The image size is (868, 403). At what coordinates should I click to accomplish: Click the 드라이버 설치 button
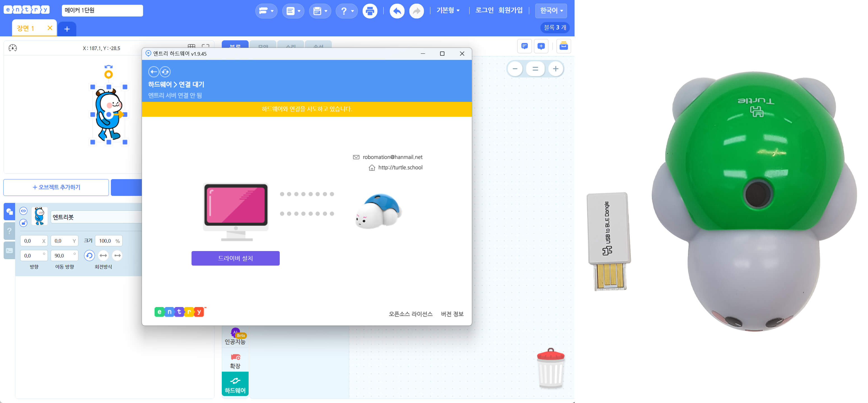click(x=235, y=258)
